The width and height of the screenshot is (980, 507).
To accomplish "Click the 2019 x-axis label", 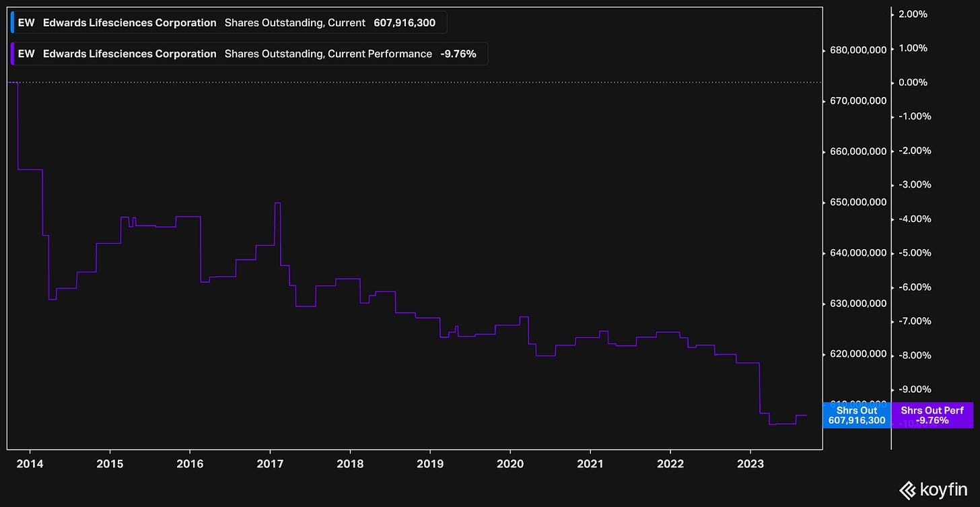I will click(x=430, y=464).
